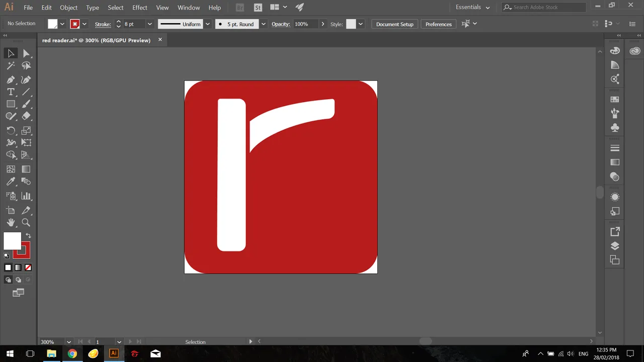
Task: Open the Stroke panel icon
Action: point(614,148)
